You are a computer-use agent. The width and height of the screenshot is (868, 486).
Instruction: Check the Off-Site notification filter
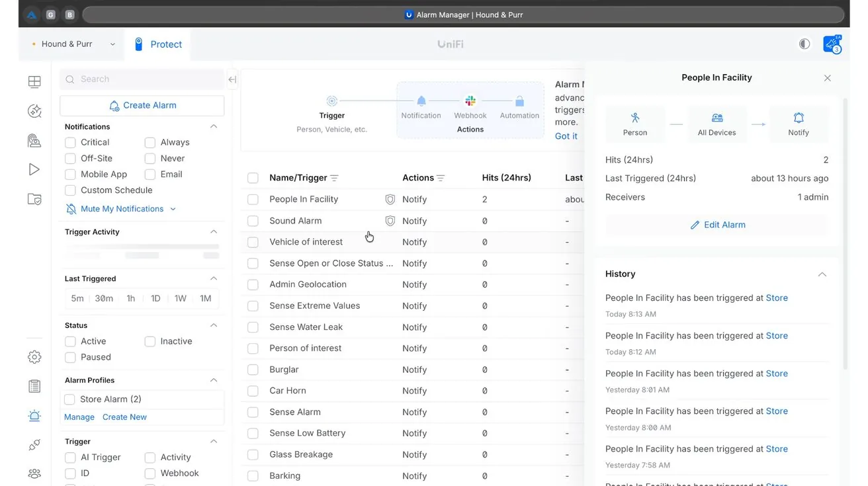coord(70,158)
